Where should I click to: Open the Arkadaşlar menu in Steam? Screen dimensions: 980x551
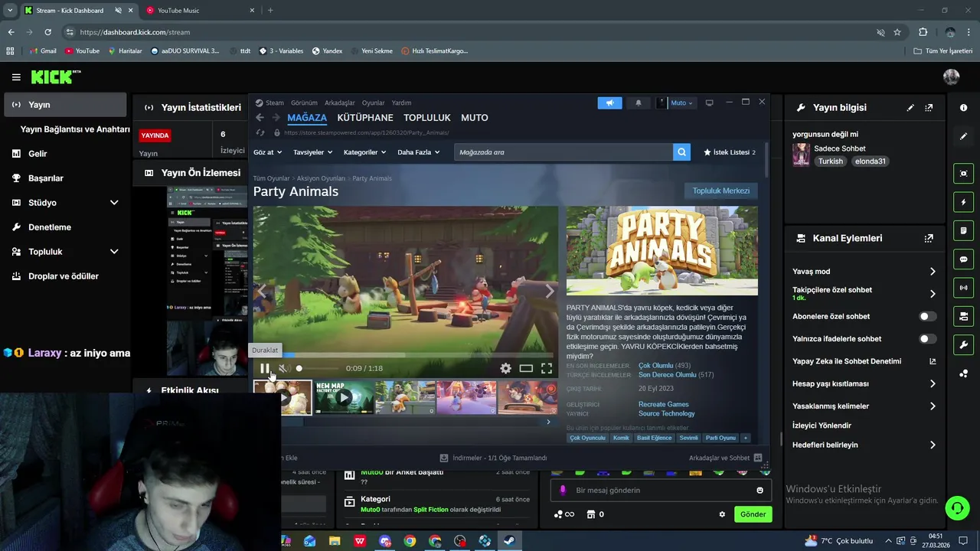pos(340,103)
